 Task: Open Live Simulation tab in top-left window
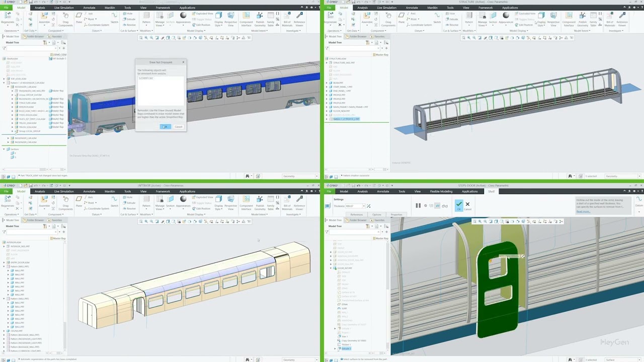tap(64, 8)
